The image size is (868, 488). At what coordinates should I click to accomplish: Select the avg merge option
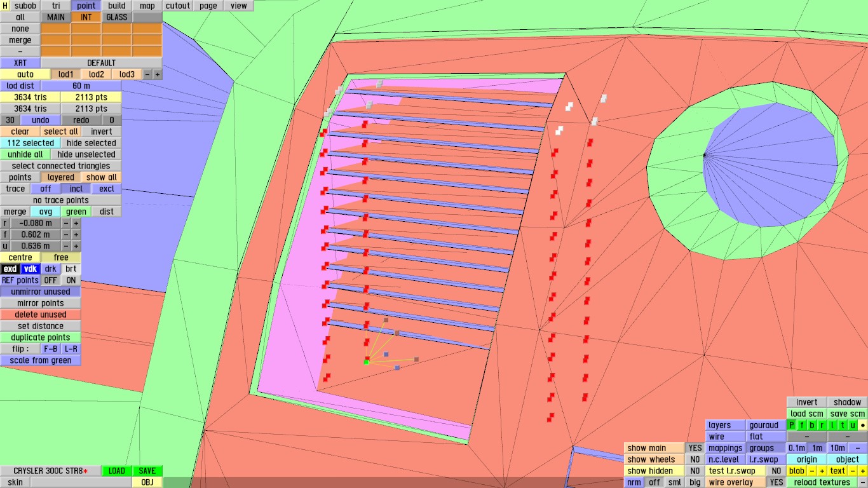click(x=46, y=212)
